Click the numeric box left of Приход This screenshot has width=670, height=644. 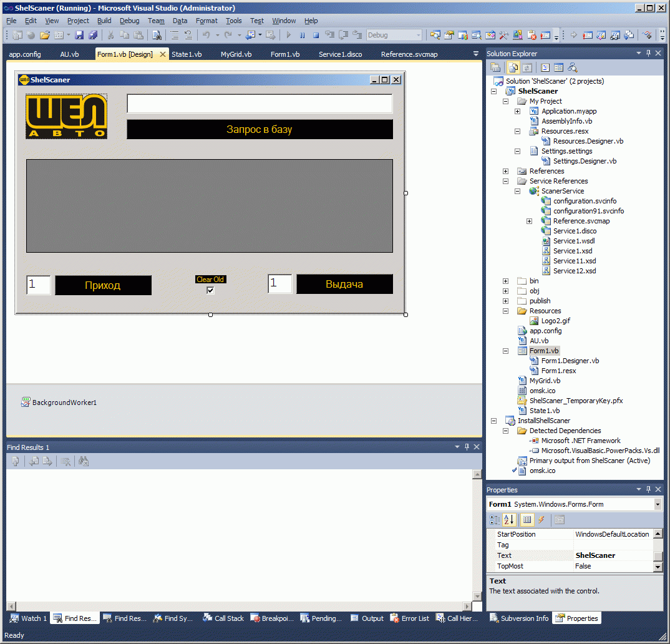(39, 284)
